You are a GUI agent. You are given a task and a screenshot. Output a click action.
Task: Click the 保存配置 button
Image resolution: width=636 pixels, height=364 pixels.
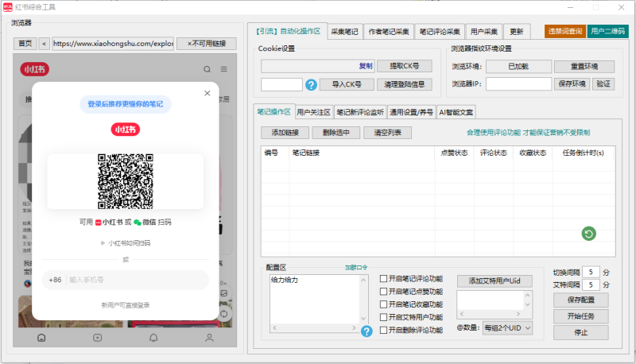581,300
